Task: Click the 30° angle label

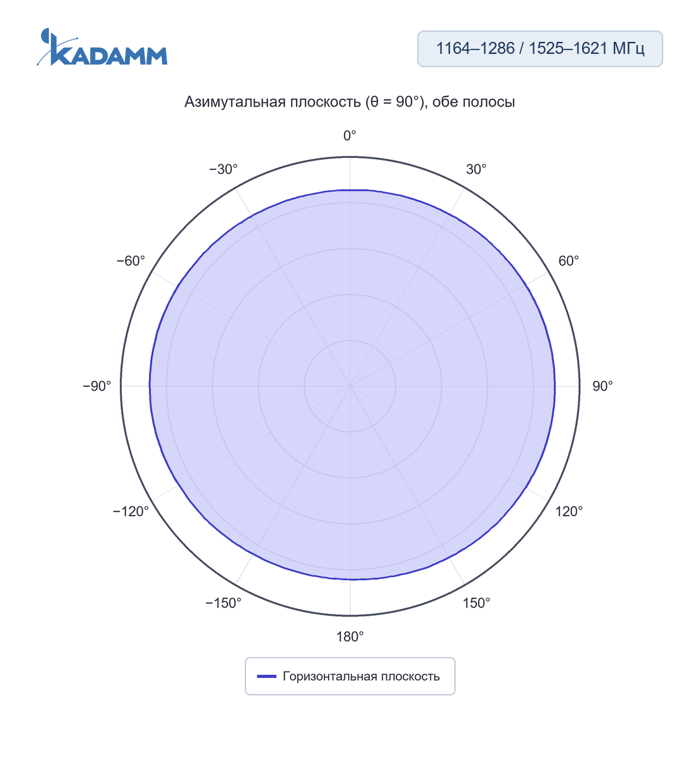Action: [x=476, y=169]
